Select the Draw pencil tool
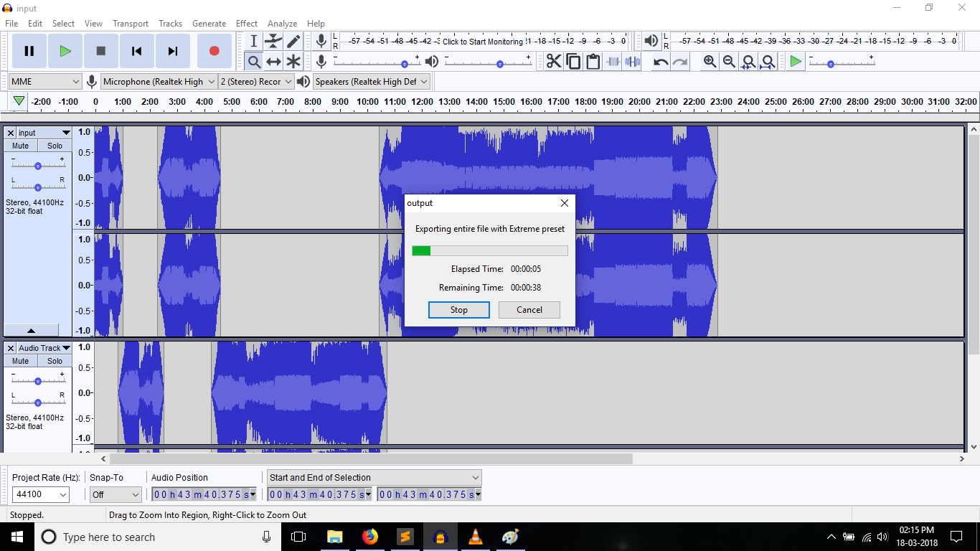The width and height of the screenshot is (980, 551). pyautogui.click(x=293, y=42)
